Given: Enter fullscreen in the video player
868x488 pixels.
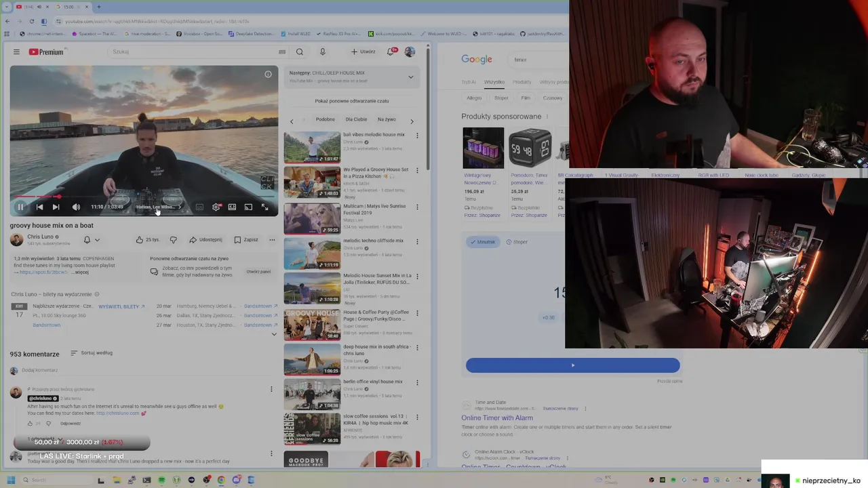Looking at the screenshot, I should [264, 207].
